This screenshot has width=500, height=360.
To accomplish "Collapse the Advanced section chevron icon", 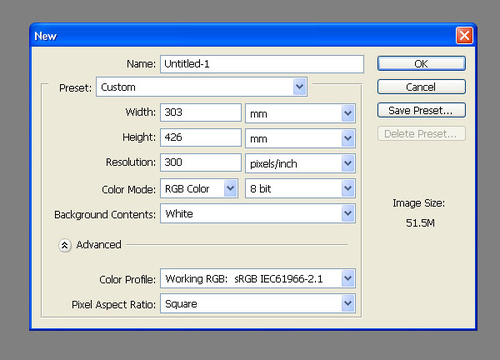I will coord(65,245).
